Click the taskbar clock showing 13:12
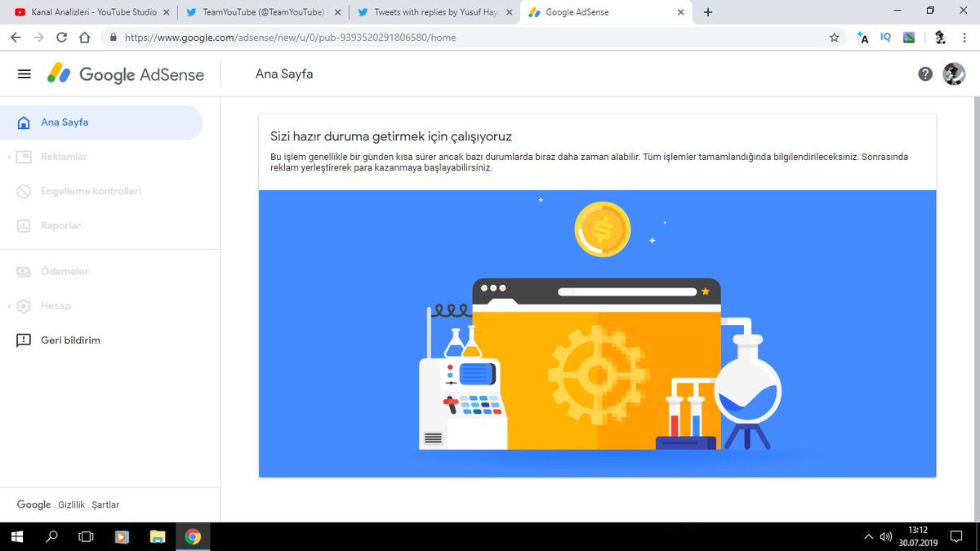 click(x=919, y=536)
